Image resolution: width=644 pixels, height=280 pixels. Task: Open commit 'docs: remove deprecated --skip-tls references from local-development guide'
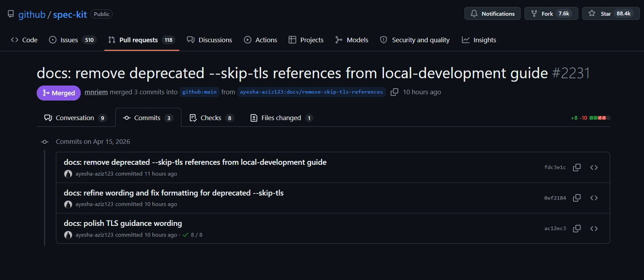pyautogui.click(x=195, y=162)
